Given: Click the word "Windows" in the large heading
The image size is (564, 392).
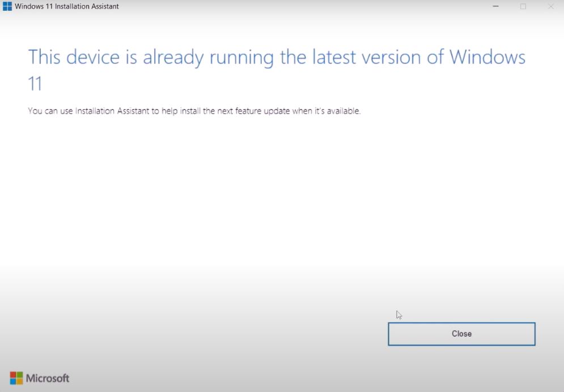Looking at the screenshot, I should click(487, 57).
